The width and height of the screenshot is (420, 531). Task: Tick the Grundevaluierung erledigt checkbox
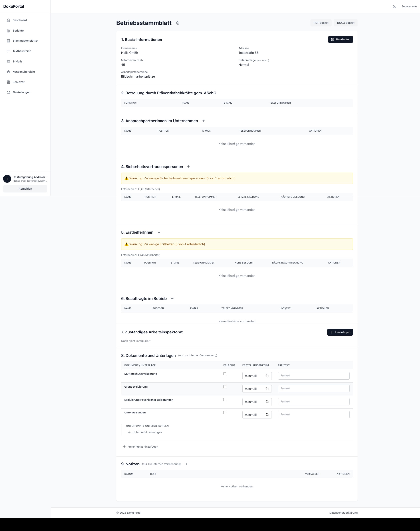225,387
